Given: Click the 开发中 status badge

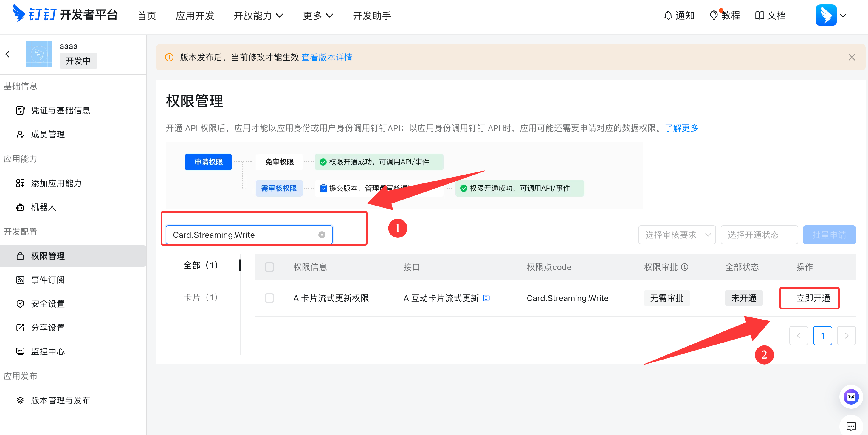Looking at the screenshot, I should 78,61.
